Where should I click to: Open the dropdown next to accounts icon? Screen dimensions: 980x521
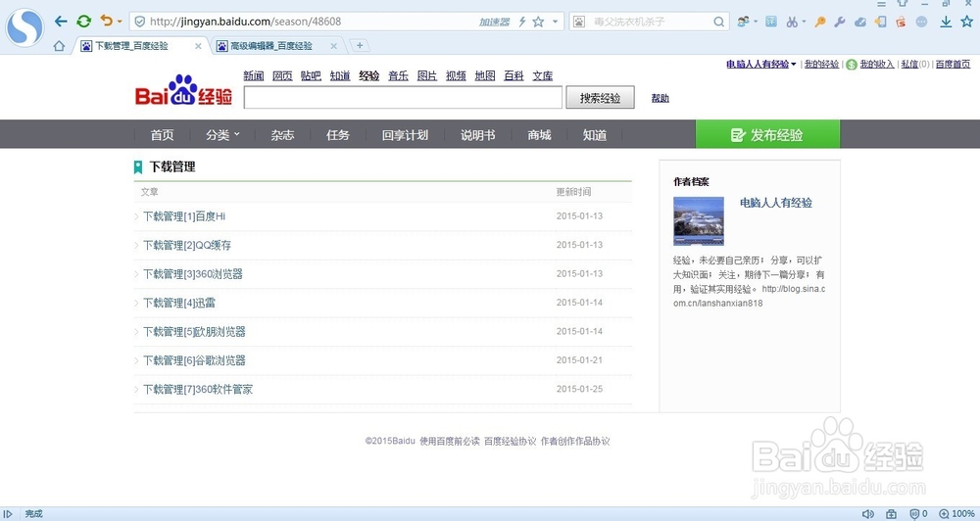756,22
